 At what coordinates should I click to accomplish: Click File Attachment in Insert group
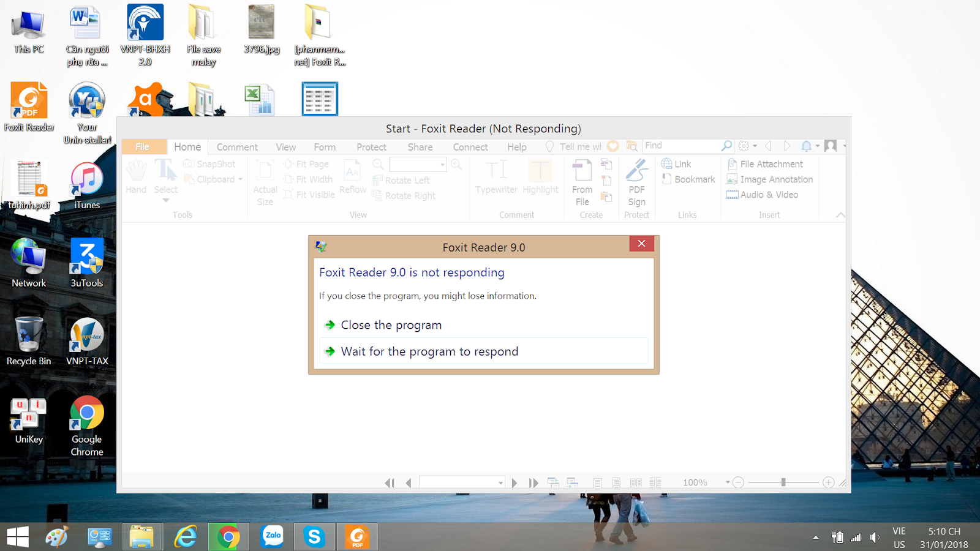click(765, 164)
